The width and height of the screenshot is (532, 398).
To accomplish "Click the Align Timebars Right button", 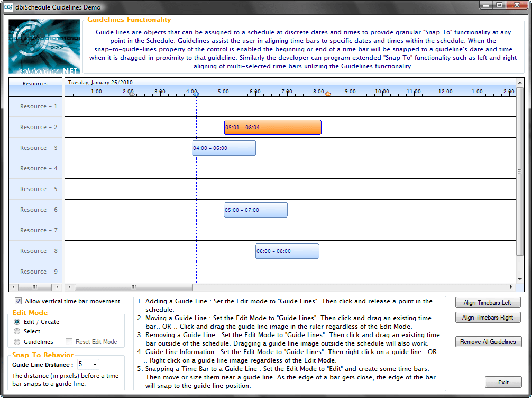I will pyautogui.click(x=488, y=317).
